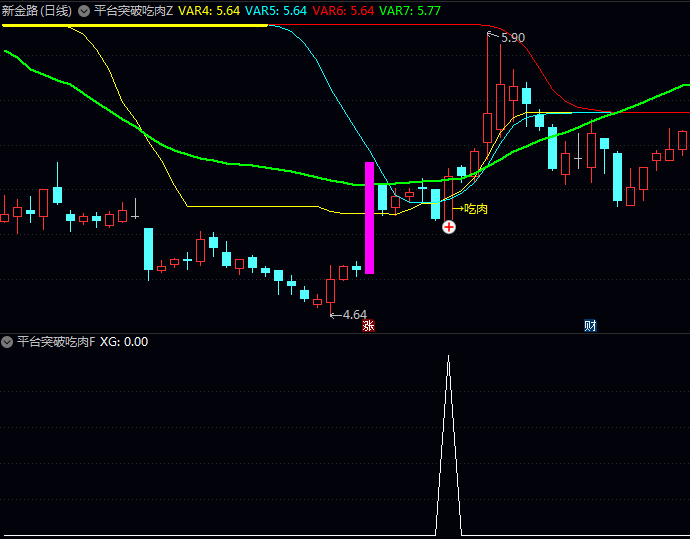Click the VAR5: 5.64 cyan value
Image resolution: width=690 pixels, height=539 pixels.
point(276,11)
